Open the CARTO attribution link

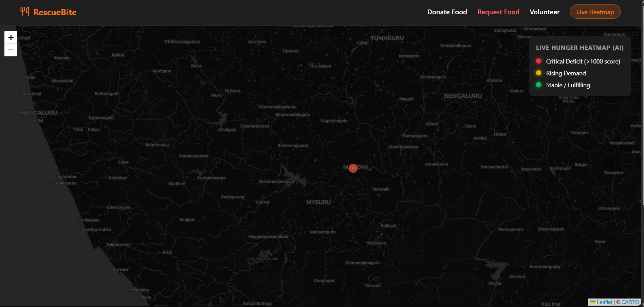click(630, 302)
